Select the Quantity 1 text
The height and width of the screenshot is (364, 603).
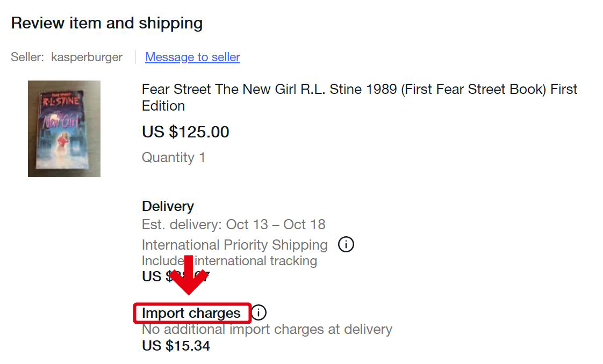pos(173,157)
